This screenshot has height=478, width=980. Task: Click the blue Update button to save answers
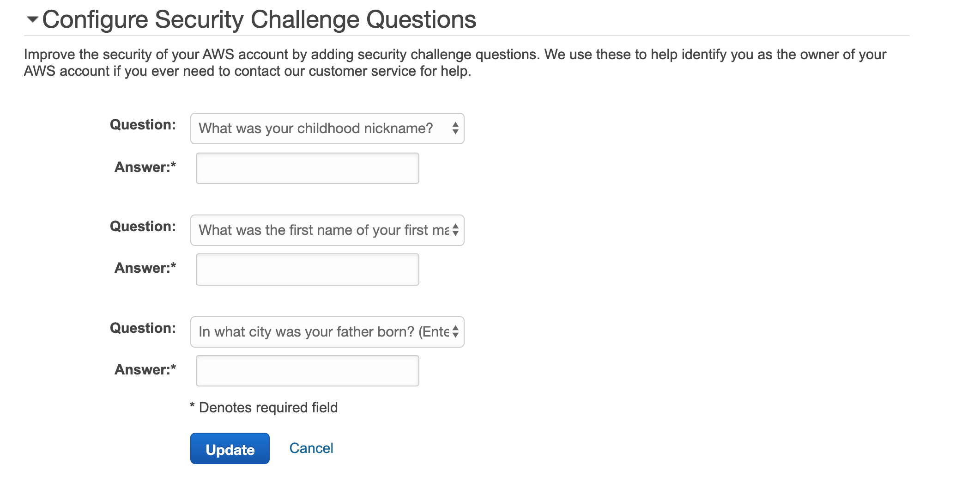point(230,448)
